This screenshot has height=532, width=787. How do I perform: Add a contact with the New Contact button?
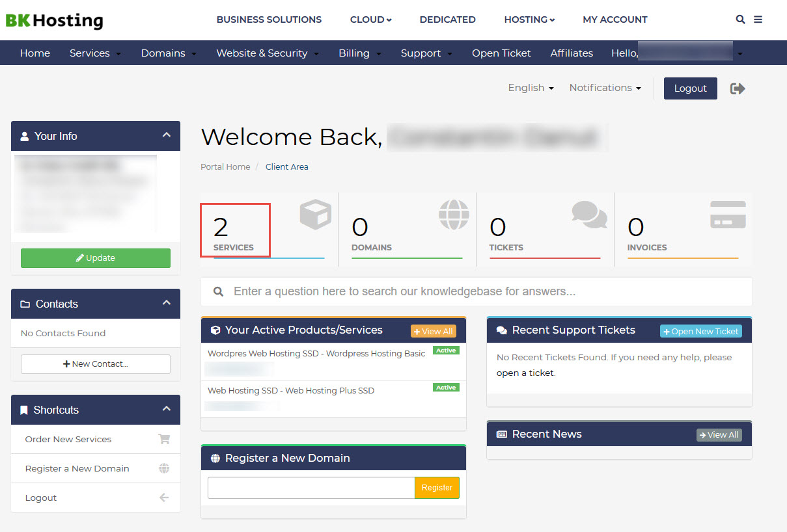(96, 364)
